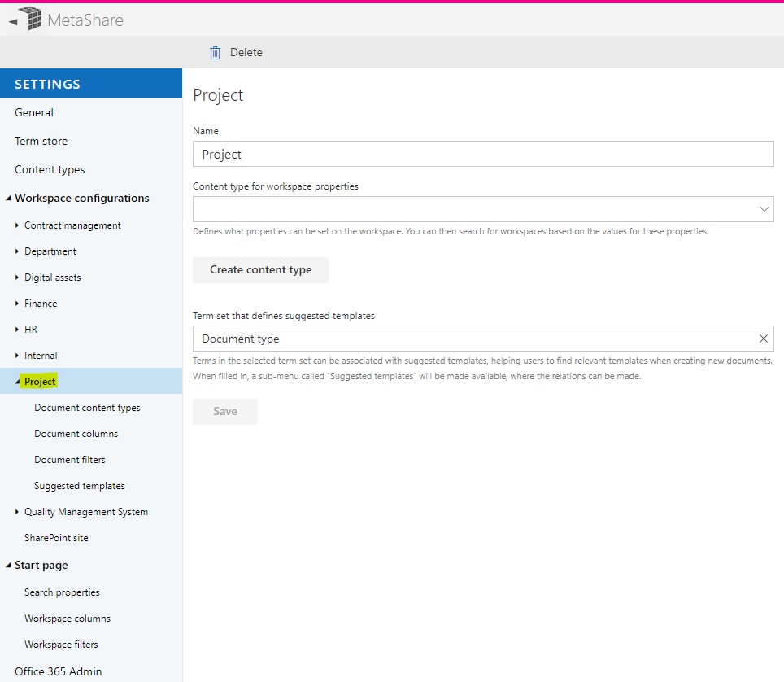Click the collapse arrow next to Start page

point(9,565)
